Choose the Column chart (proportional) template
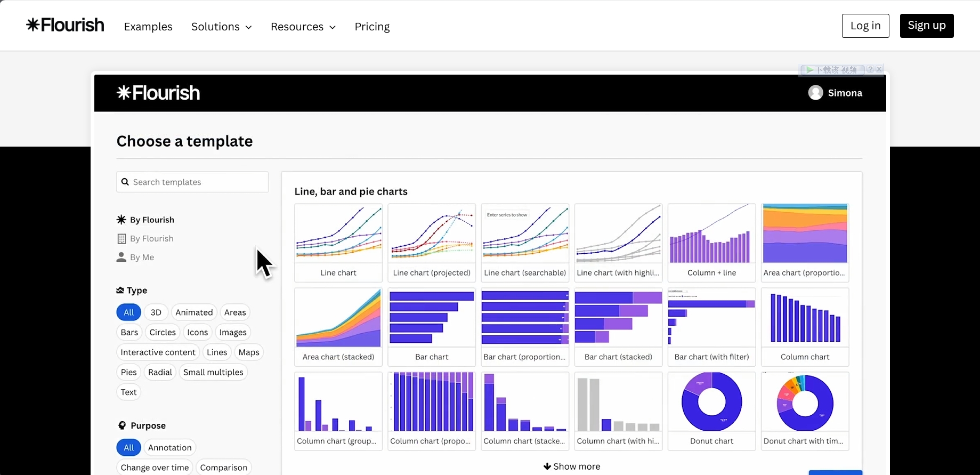Screen dimensions: 980x475 (432, 411)
